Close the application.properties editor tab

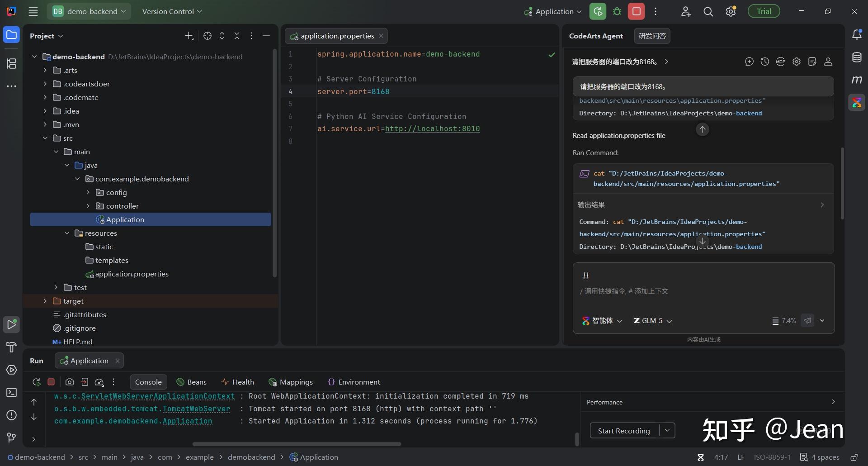[381, 36]
